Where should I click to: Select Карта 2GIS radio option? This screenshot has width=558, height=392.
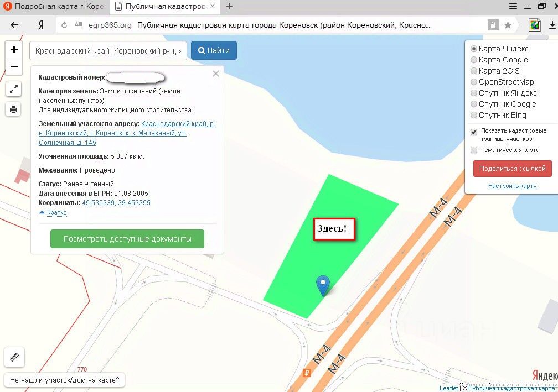pyautogui.click(x=474, y=71)
